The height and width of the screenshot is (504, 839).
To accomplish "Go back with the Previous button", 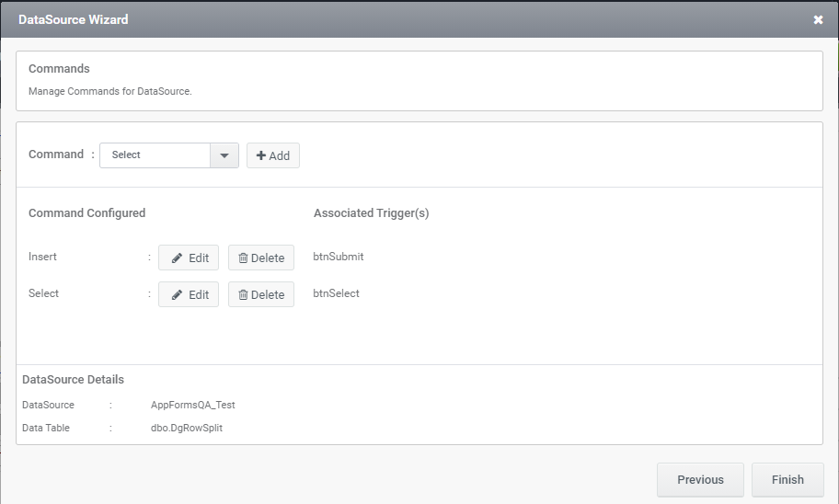I will coord(700,479).
